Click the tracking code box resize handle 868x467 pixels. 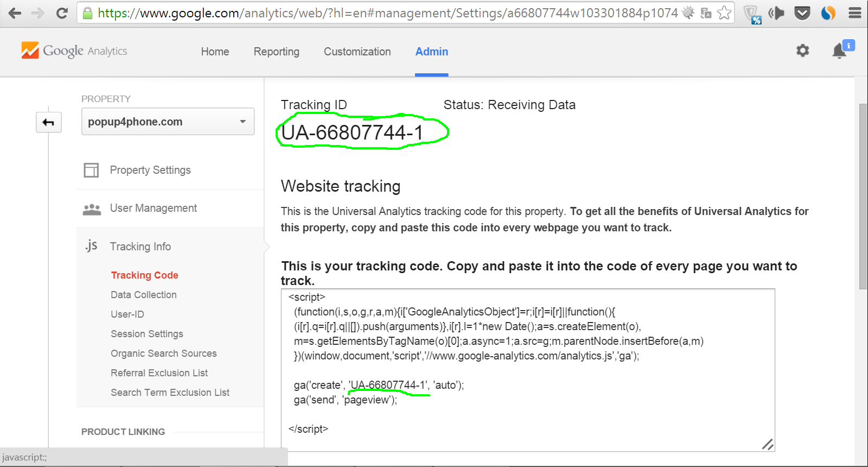[768, 444]
